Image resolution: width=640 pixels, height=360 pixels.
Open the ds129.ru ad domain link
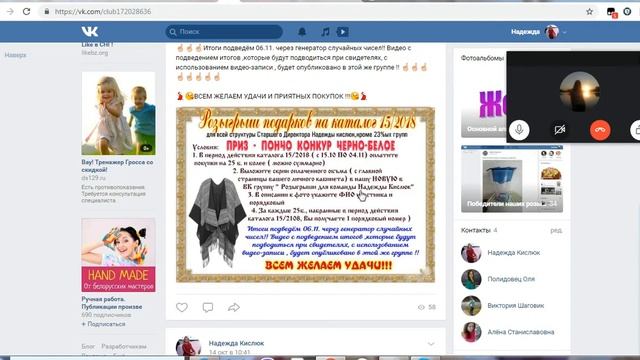(x=93, y=178)
